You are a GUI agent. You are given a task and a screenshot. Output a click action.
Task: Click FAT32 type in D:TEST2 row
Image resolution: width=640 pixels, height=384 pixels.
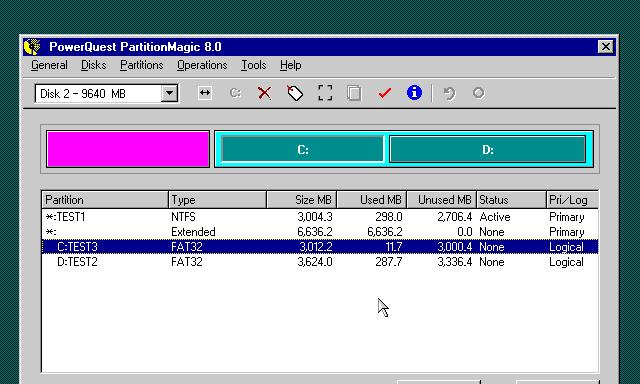click(x=187, y=262)
